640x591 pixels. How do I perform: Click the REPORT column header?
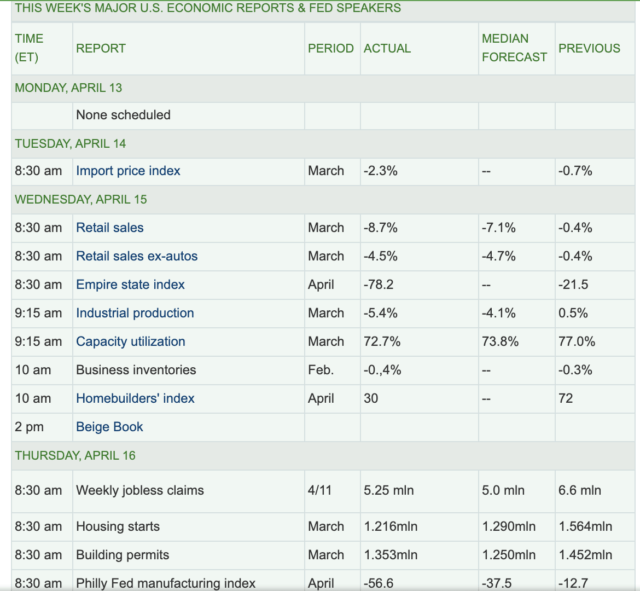tap(101, 48)
